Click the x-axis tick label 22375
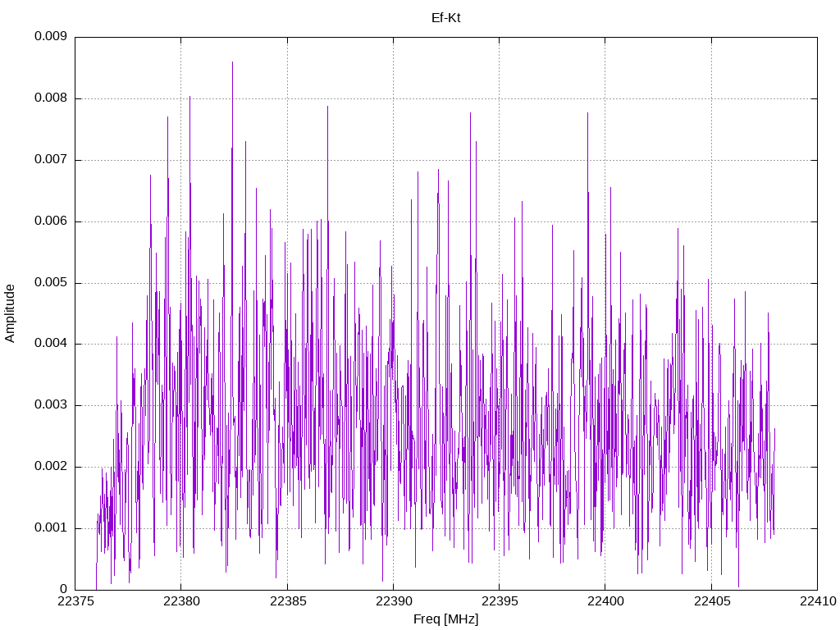 pos(75,601)
